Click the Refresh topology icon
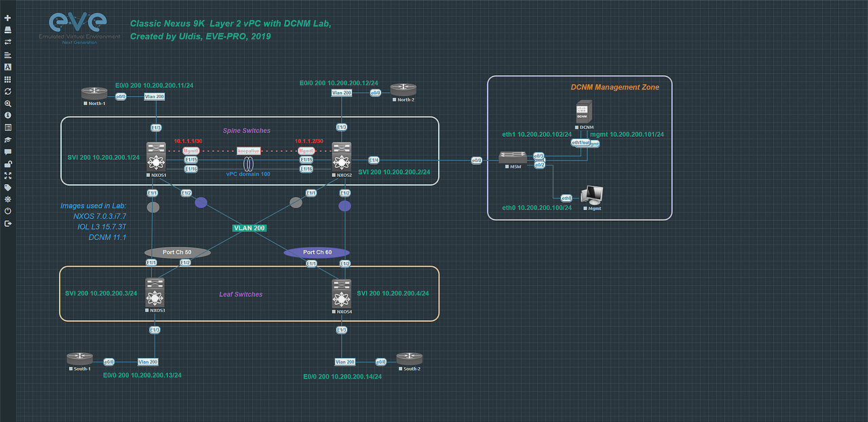Screen dimensions: 868x422 (7, 91)
